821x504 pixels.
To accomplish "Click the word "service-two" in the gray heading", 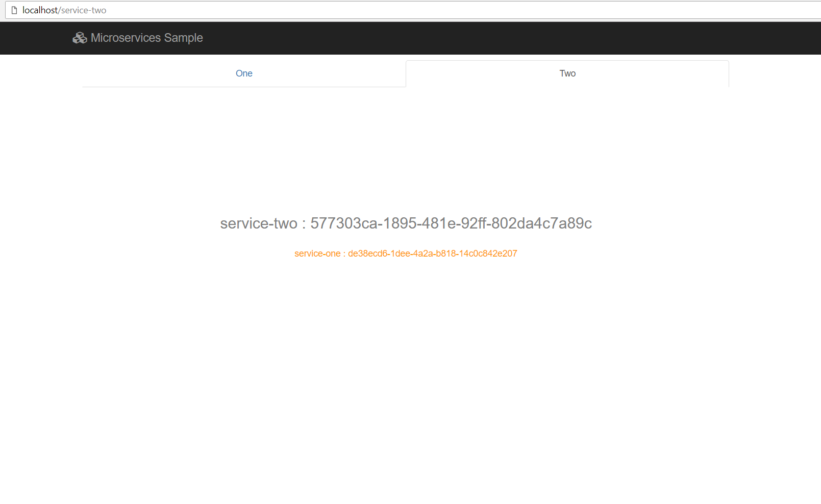I will pyautogui.click(x=259, y=223).
